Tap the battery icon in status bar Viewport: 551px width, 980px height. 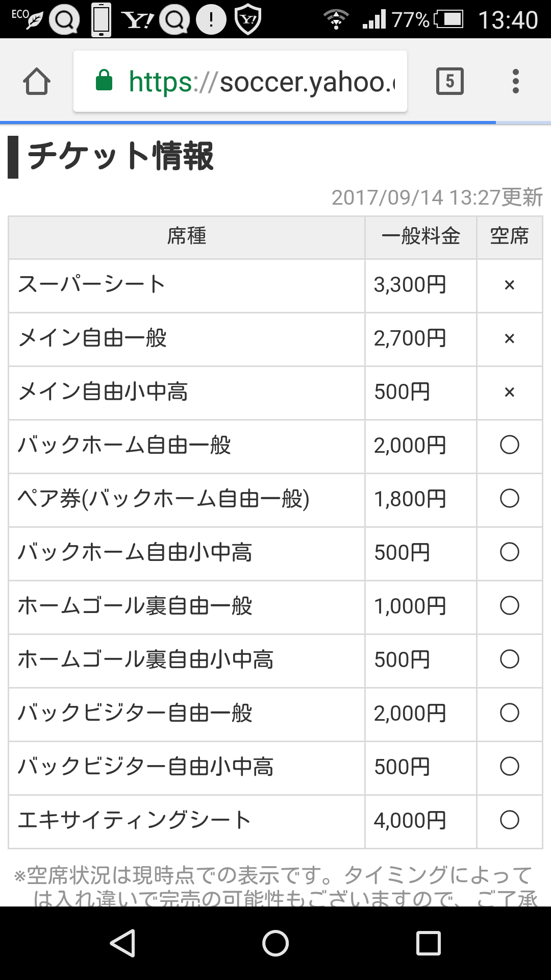(449, 19)
